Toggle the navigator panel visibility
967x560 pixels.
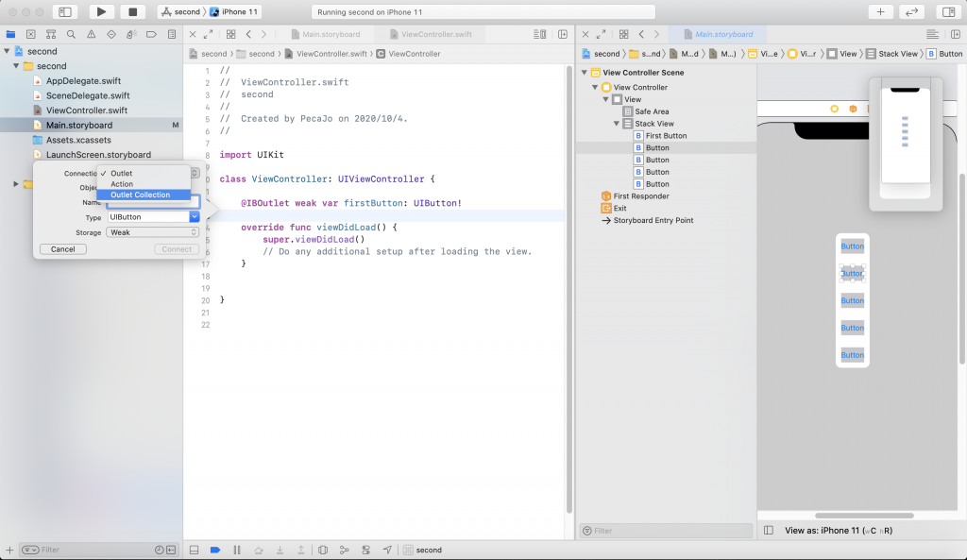click(64, 12)
